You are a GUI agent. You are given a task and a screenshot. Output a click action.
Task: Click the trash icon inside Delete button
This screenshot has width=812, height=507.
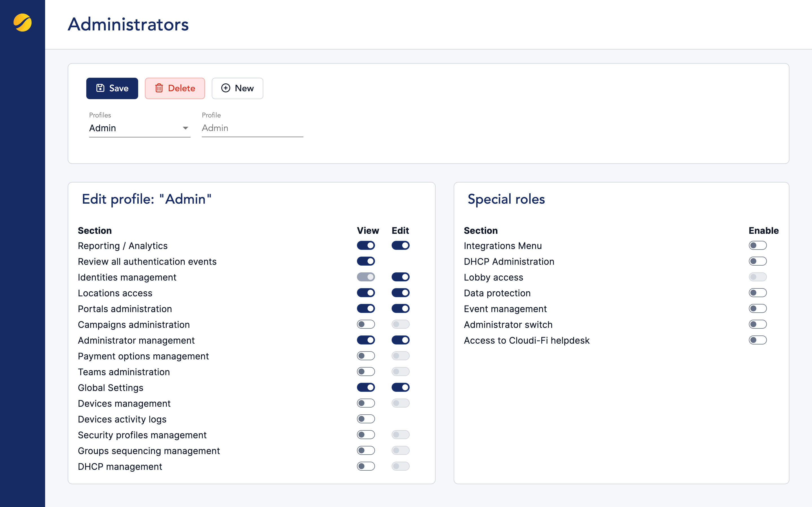pos(159,88)
